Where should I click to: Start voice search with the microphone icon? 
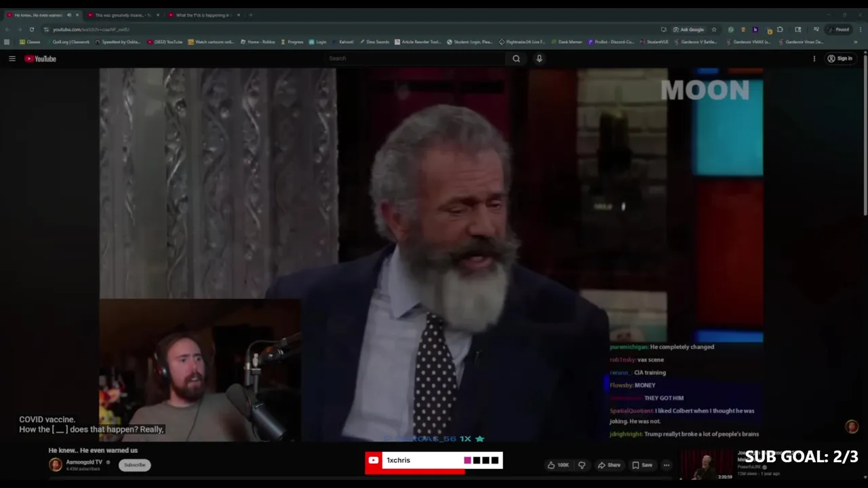point(539,59)
